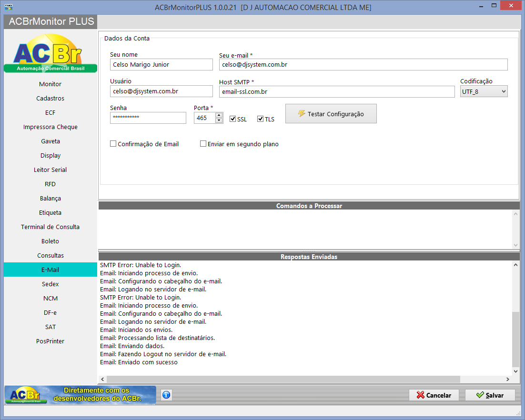Click the ACBr logo in sidebar
This screenshot has height=420, width=525.
pyautogui.click(x=50, y=53)
